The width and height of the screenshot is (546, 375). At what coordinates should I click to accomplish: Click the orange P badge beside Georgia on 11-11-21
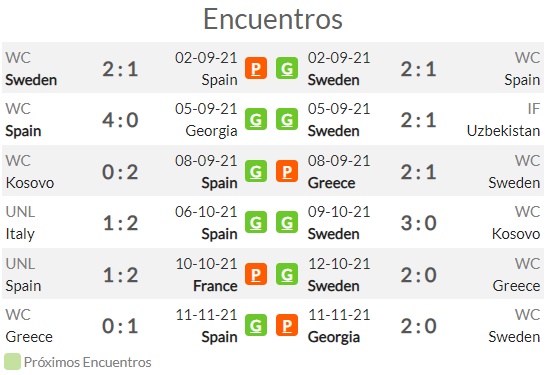287,325
